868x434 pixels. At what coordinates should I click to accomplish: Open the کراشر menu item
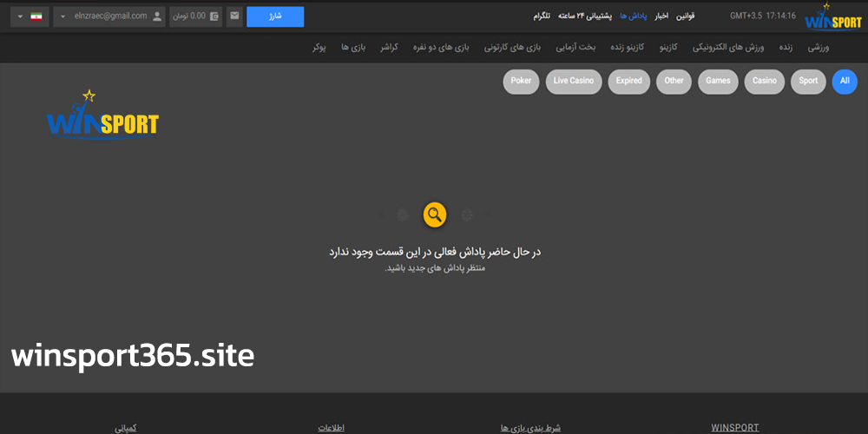click(389, 48)
